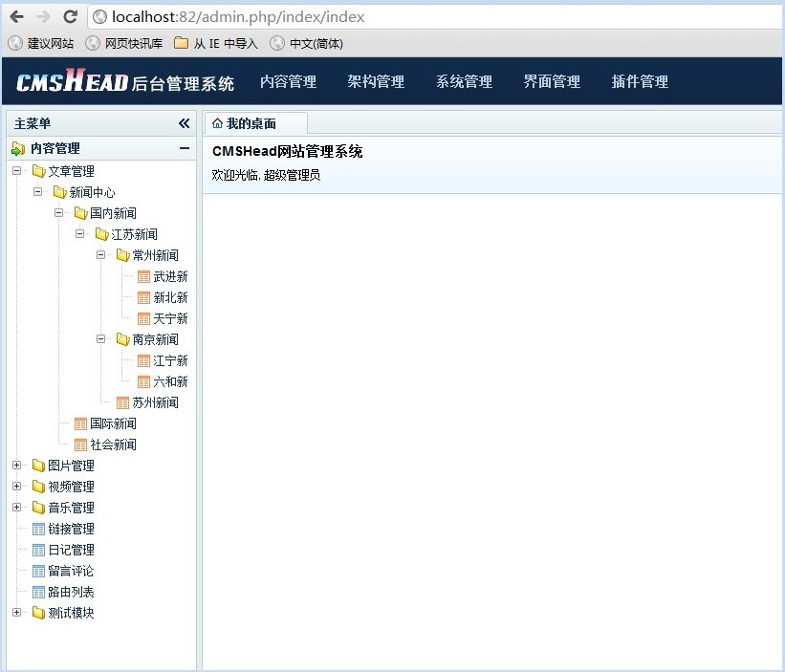785x672 pixels.
Task: Click the 路由列表 list icon
Action: click(38, 592)
